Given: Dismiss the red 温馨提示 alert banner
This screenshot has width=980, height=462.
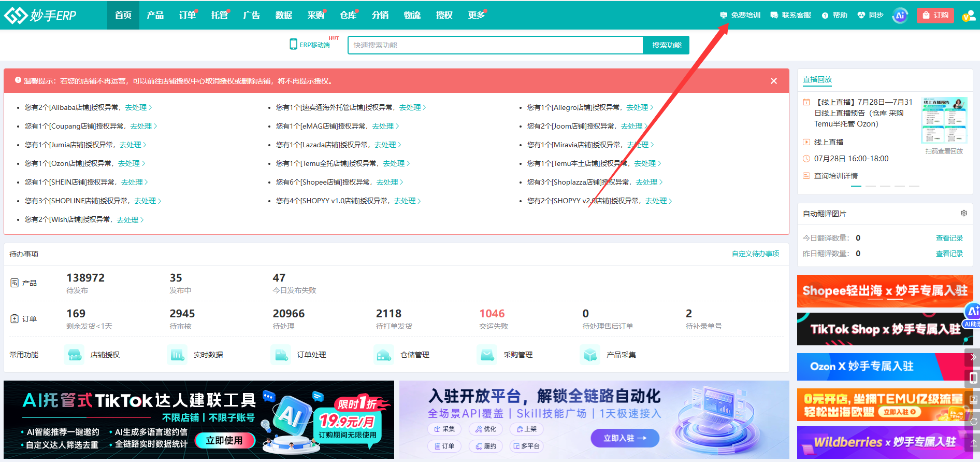Looking at the screenshot, I should point(774,81).
